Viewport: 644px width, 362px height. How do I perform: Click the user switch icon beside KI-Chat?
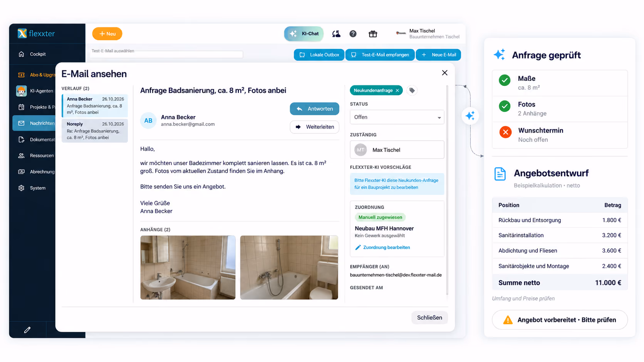click(x=336, y=34)
